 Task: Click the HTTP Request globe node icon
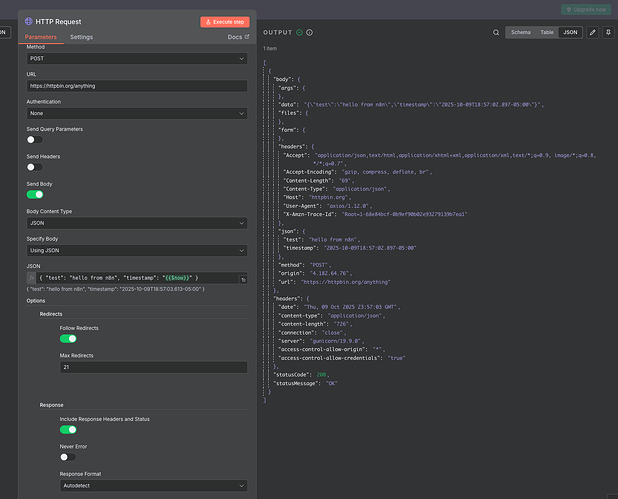click(28, 21)
